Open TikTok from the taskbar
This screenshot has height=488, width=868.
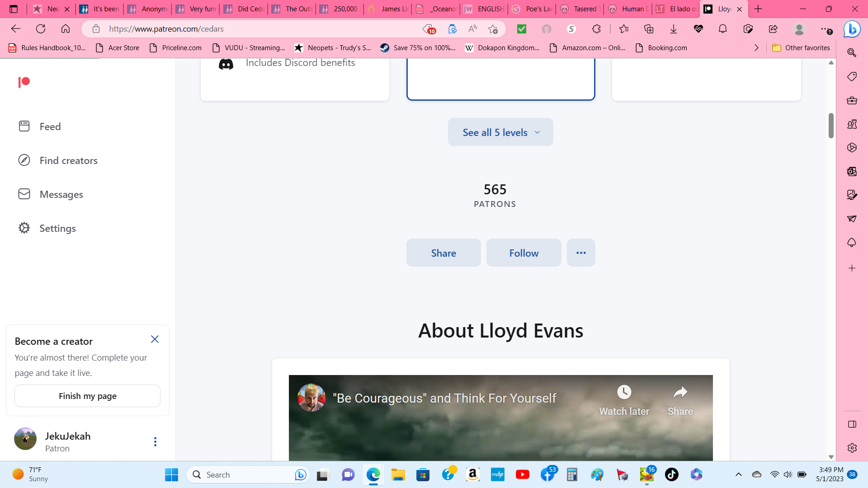point(671,474)
